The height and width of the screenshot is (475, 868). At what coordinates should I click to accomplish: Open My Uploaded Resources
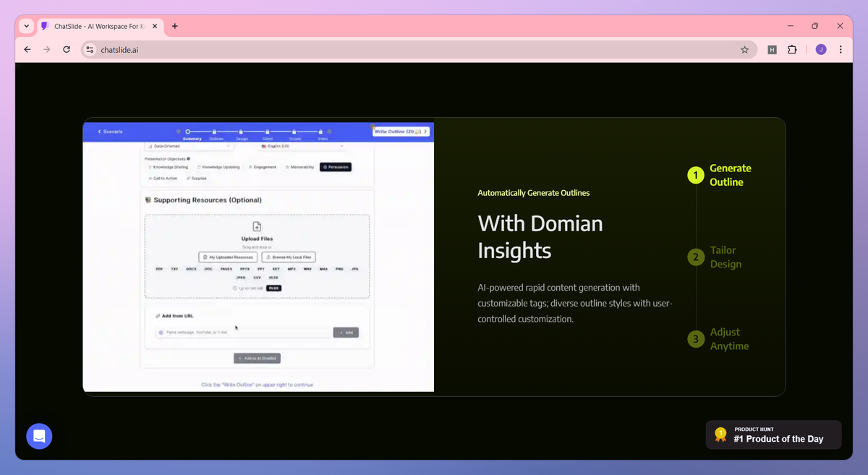click(228, 257)
